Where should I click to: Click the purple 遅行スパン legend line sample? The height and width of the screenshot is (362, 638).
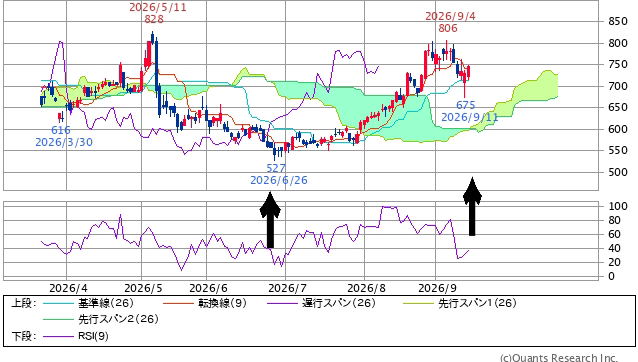(x=282, y=303)
